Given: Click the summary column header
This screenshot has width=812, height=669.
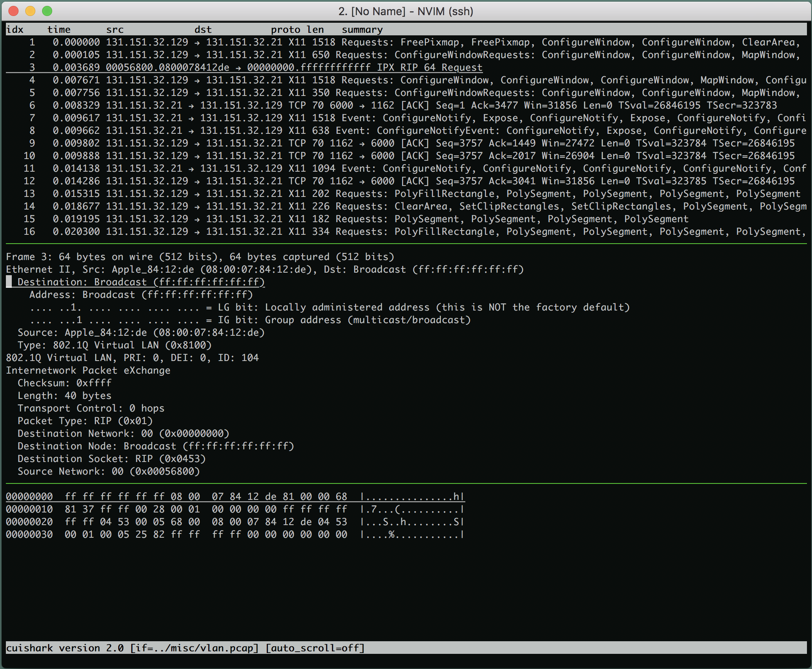Looking at the screenshot, I should point(362,29).
